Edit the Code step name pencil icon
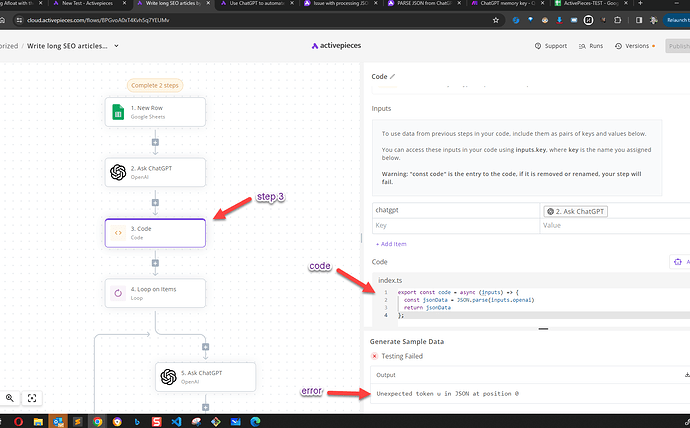Screen dimensions: 690x428 click(393, 77)
